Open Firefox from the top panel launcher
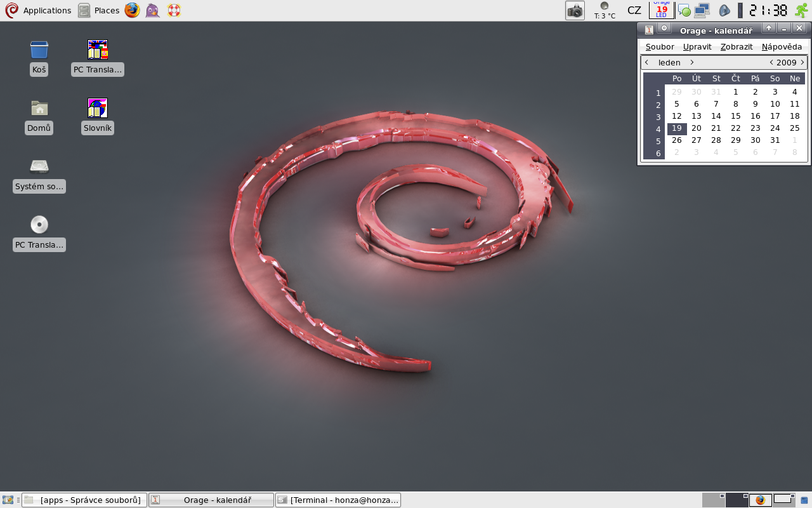Screen dimensions: 812x508 coord(132,10)
